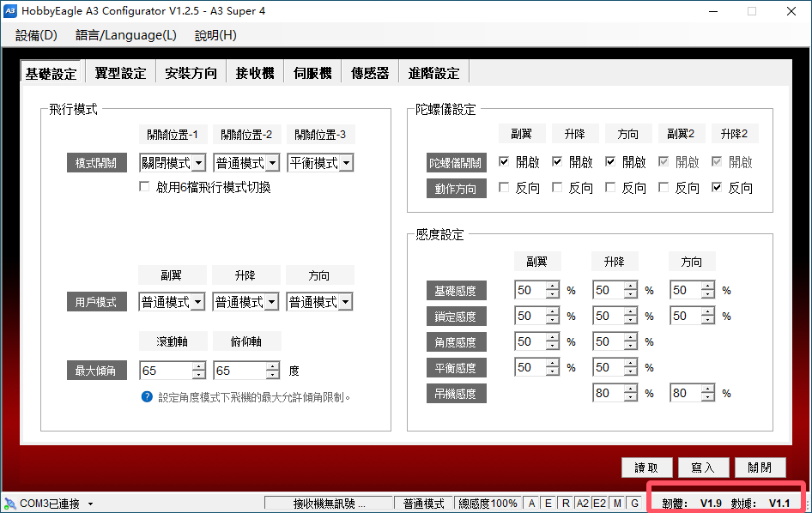Click the 'E2' channel indicator in status bar
Viewport: 812px width, 513px height.
pyautogui.click(x=600, y=504)
